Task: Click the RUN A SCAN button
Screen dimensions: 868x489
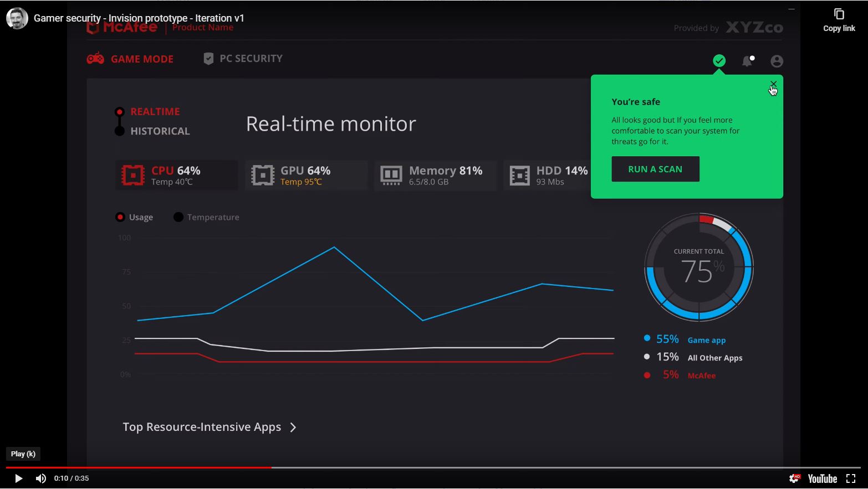Action: point(655,169)
